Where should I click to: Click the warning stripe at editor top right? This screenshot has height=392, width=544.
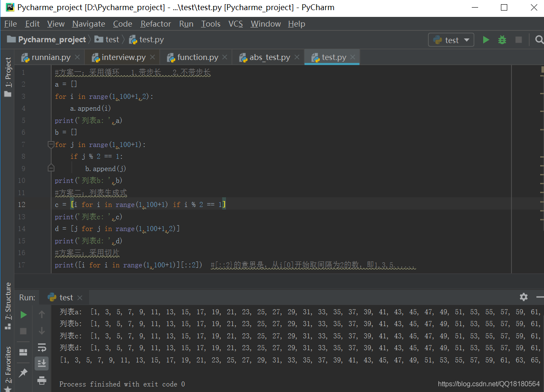[542, 69]
